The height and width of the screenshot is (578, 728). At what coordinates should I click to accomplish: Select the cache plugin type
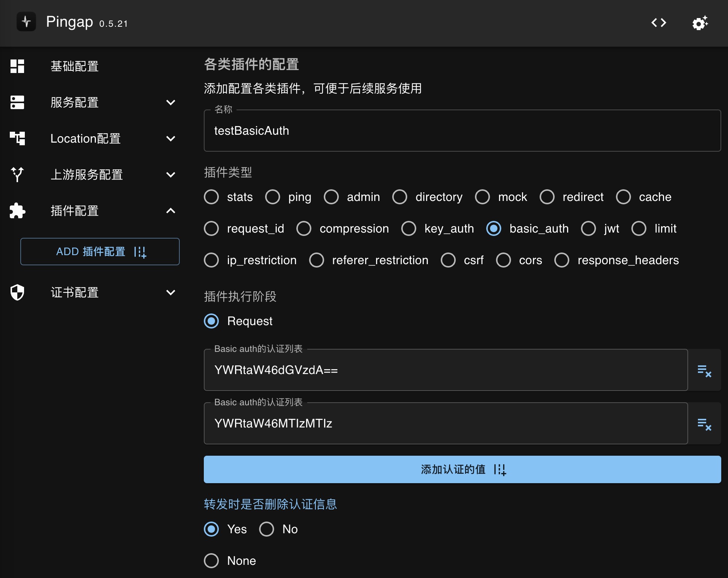tap(623, 197)
